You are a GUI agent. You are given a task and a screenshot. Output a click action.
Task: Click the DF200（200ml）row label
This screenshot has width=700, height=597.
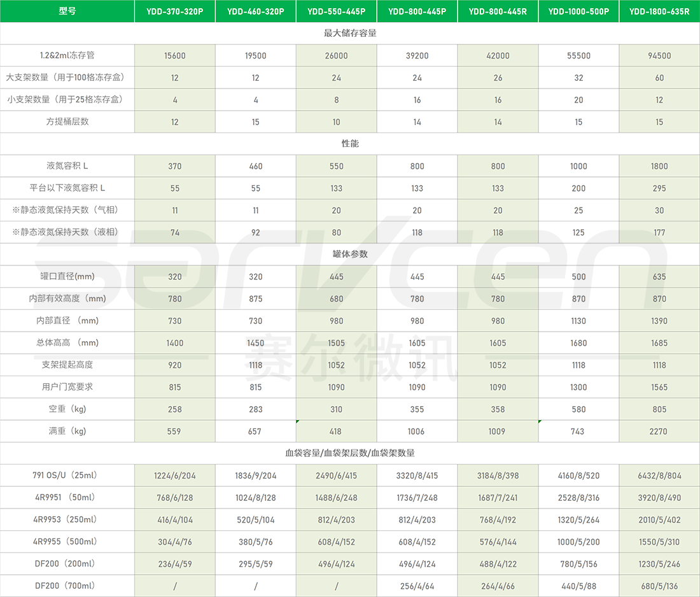(x=65, y=563)
